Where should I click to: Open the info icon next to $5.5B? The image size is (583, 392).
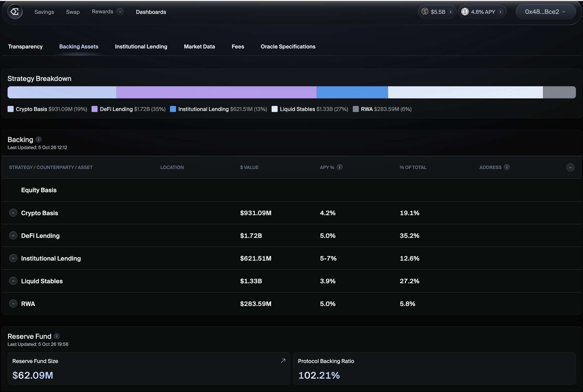(451, 12)
